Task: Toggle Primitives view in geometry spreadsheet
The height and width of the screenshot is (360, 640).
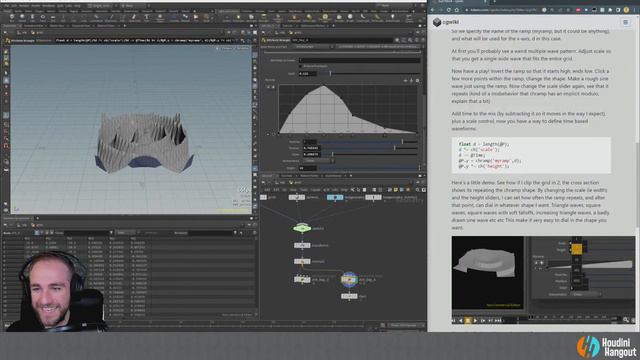Action: (47, 233)
